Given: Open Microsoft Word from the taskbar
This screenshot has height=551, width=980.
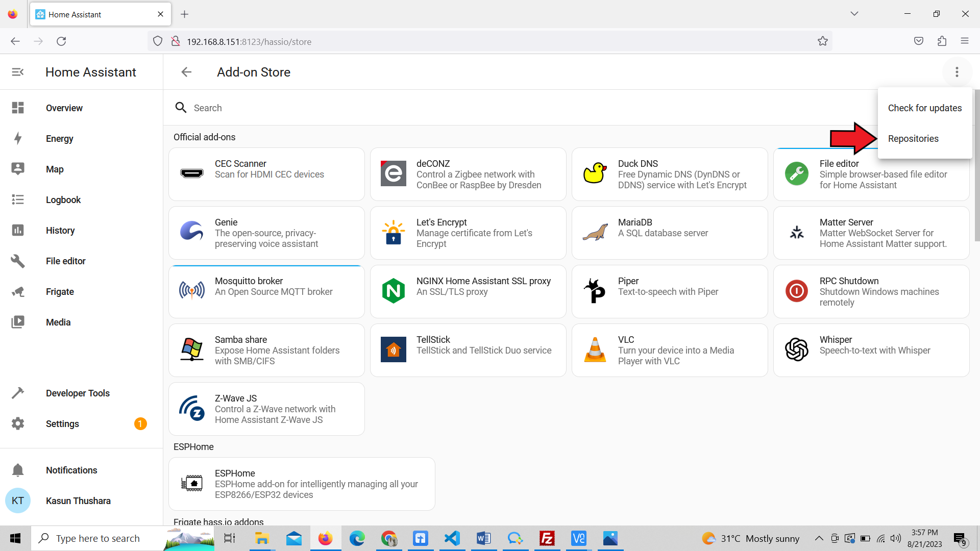Looking at the screenshot, I should (x=484, y=538).
